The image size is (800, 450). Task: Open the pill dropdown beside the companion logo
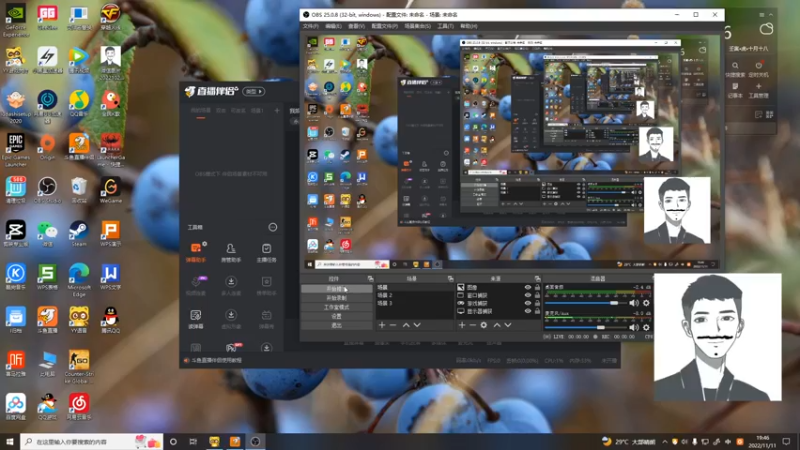[254, 91]
